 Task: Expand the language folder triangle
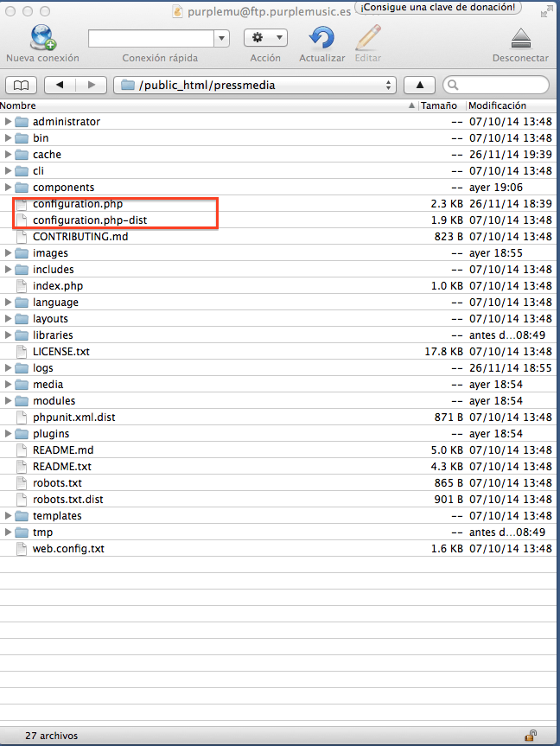(x=8, y=302)
